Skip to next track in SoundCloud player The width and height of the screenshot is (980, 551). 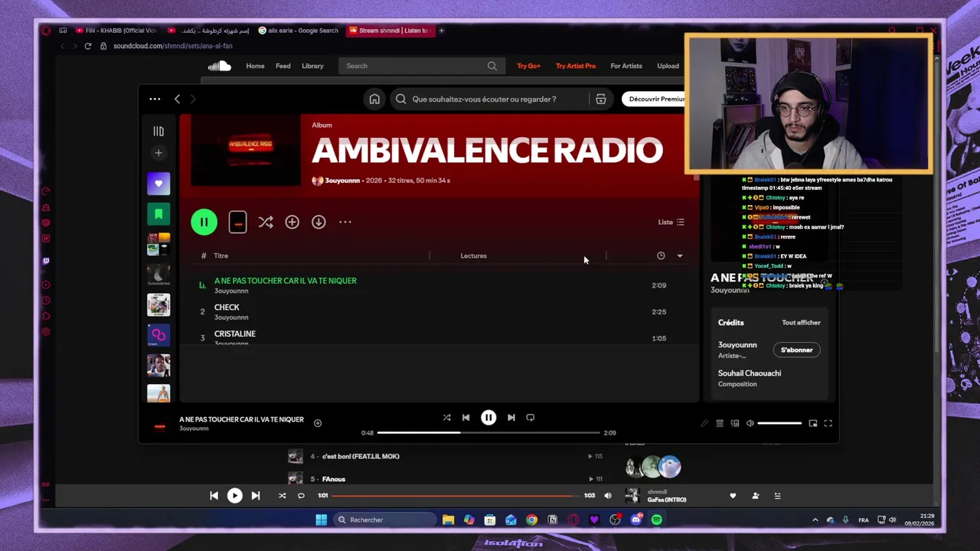[256, 496]
